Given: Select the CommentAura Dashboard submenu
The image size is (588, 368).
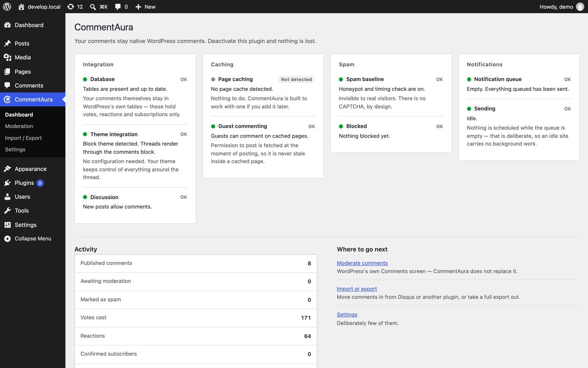Looking at the screenshot, I should tap(19, 115).
